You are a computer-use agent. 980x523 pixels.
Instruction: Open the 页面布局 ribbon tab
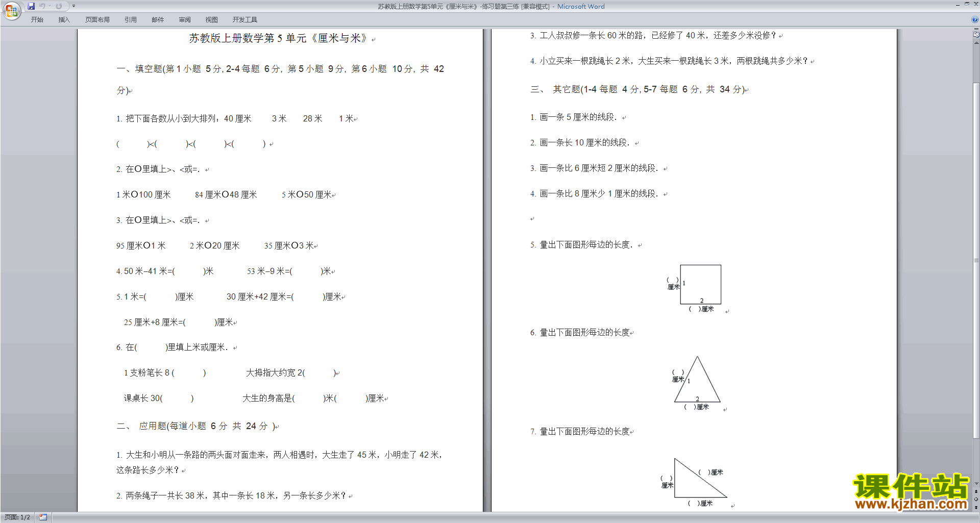pos(97,20)
